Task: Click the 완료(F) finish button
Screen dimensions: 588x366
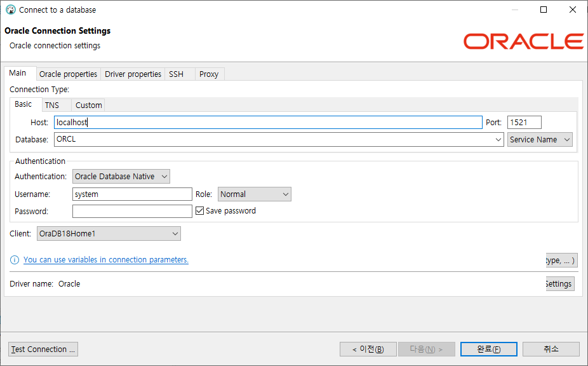Action: click(489, 349)
